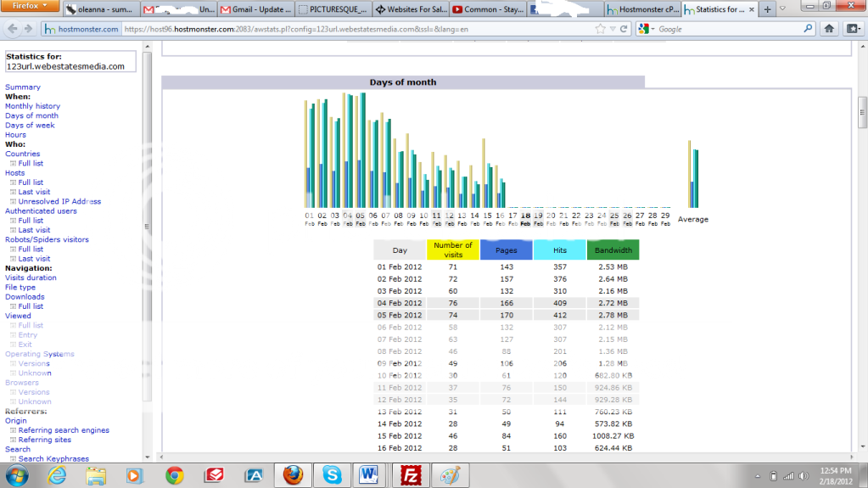This screenshot has width=868, height=488.
Task: Click hostmonster site identity icon
Action: pyautogui.click(x=81, y=29)
